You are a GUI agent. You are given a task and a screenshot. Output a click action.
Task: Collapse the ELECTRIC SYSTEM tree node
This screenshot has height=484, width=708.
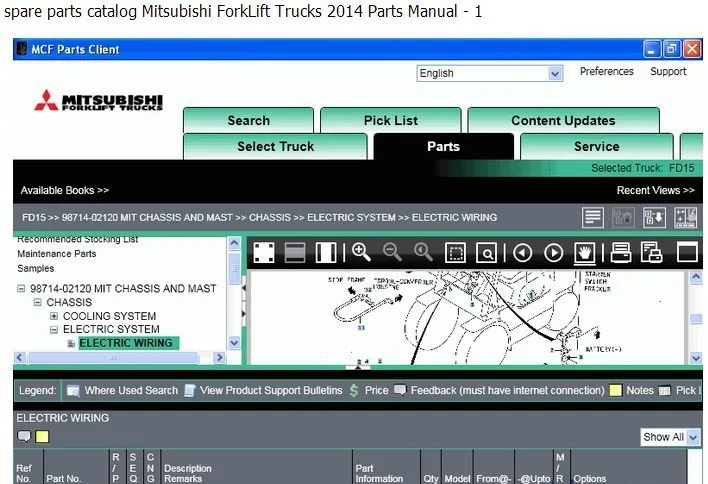pos(54,330)
